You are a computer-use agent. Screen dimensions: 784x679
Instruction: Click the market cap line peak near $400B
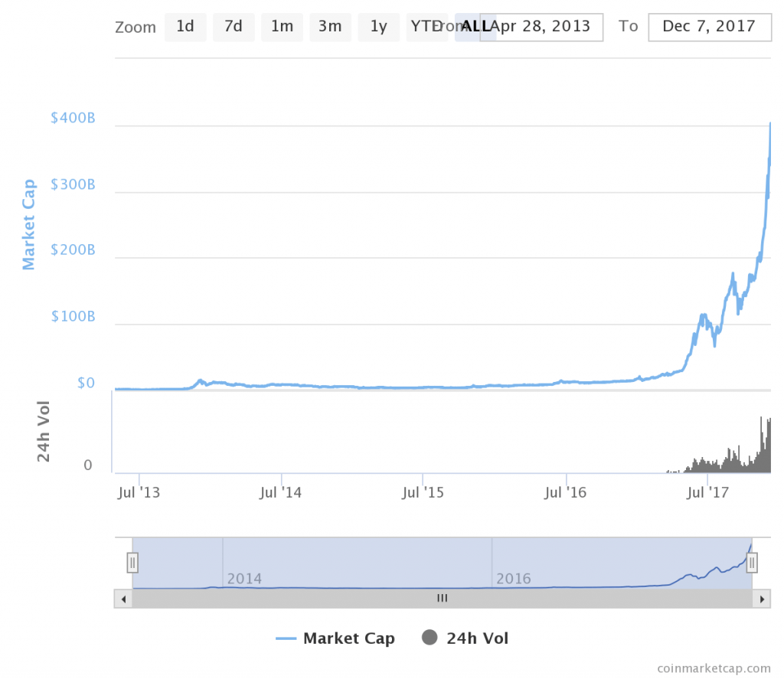769,124
